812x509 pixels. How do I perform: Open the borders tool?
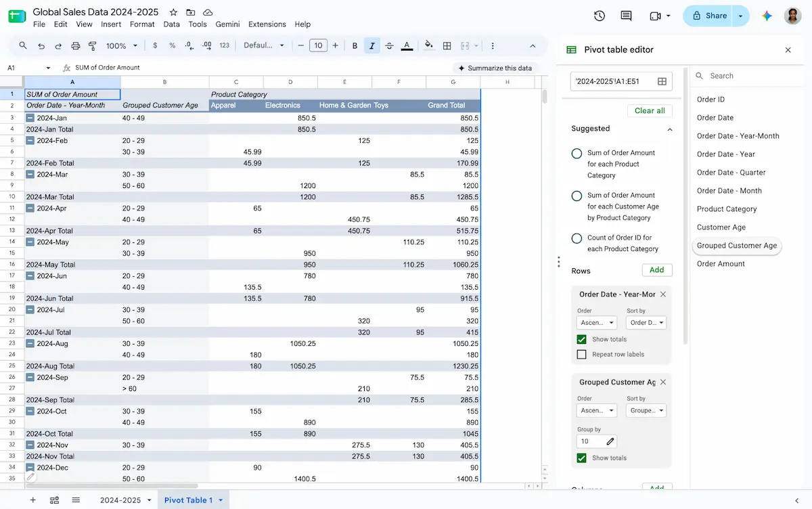[447, 45]
